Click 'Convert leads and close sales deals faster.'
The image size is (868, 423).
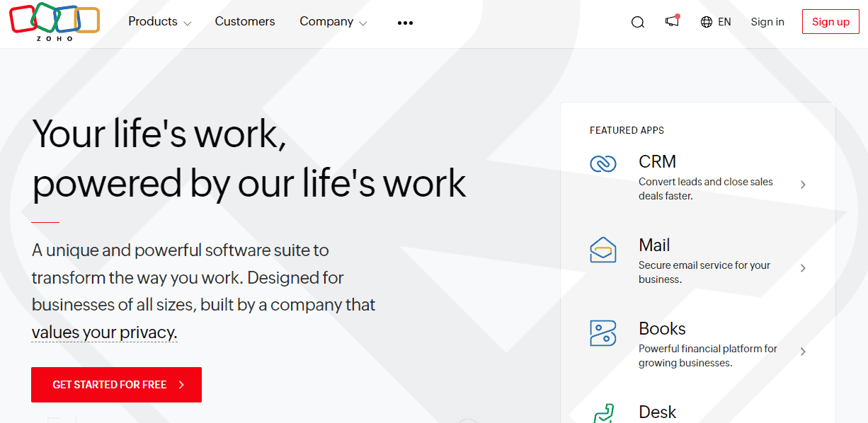click(706, 189)
